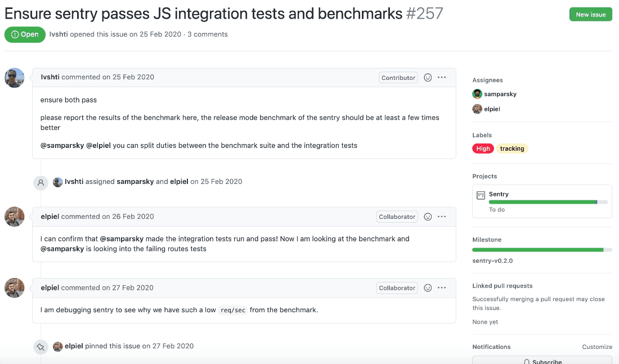Click the Sentry project progress bar

(x=548, y=202)
